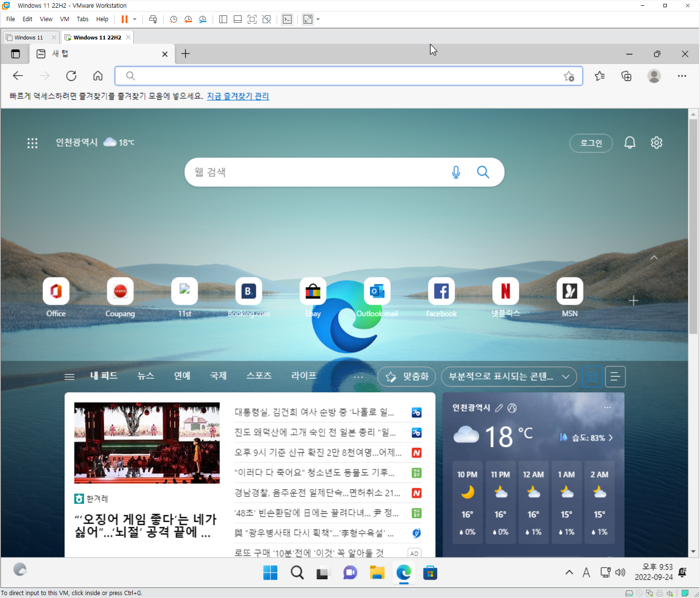
Task: Revert to the previous snapshot
Action: coord(188,19)
